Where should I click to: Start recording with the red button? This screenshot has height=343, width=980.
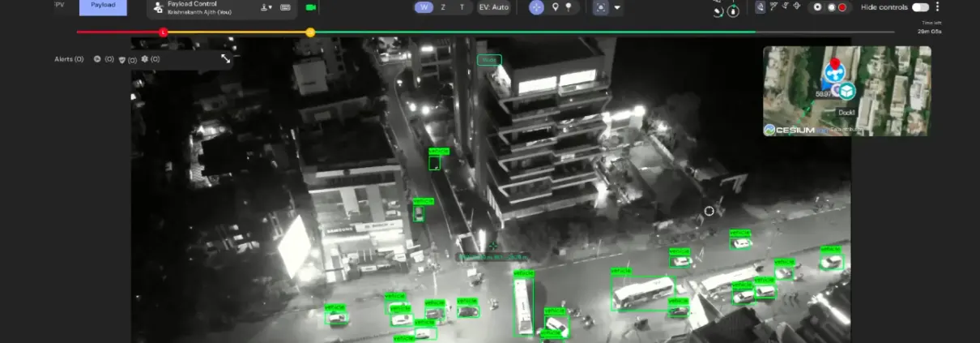[x=842, y=7]
